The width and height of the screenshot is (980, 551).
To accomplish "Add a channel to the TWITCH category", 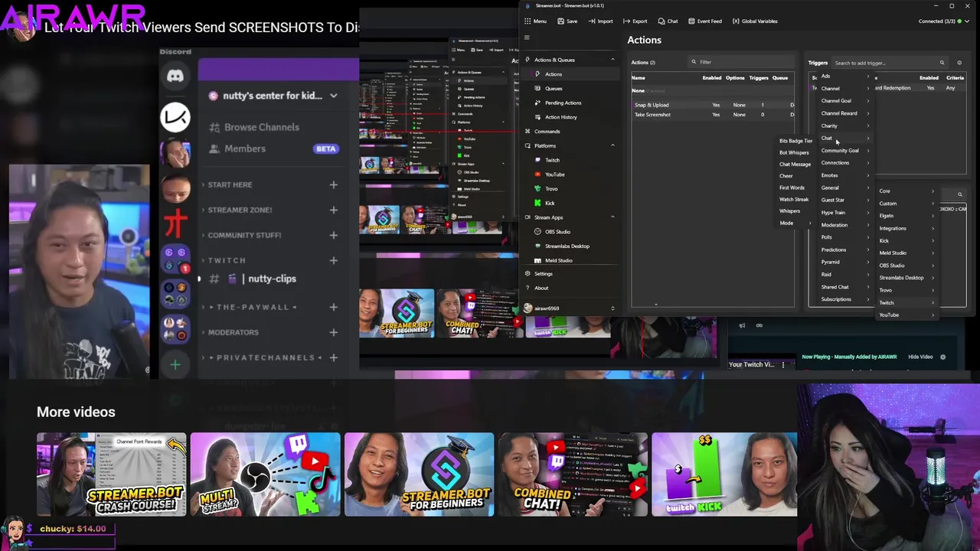I will coord(333,260).
